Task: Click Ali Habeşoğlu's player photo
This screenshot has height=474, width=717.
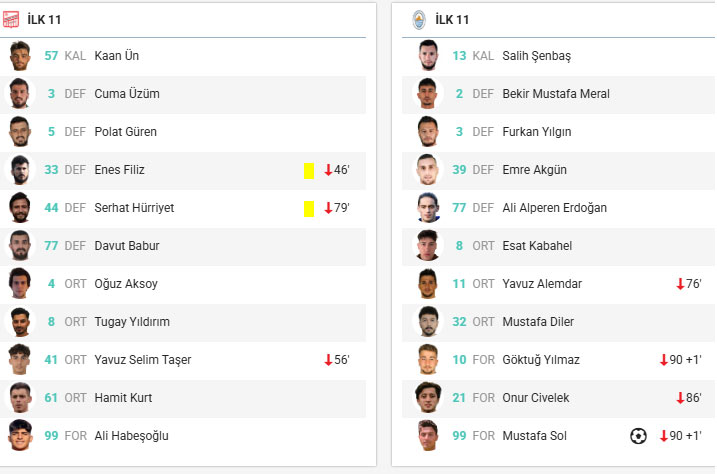Action: [20, 436]
